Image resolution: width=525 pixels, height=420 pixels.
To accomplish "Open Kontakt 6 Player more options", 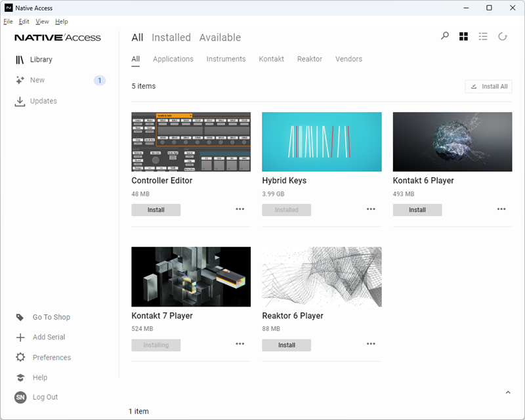I will coord(501,209).
